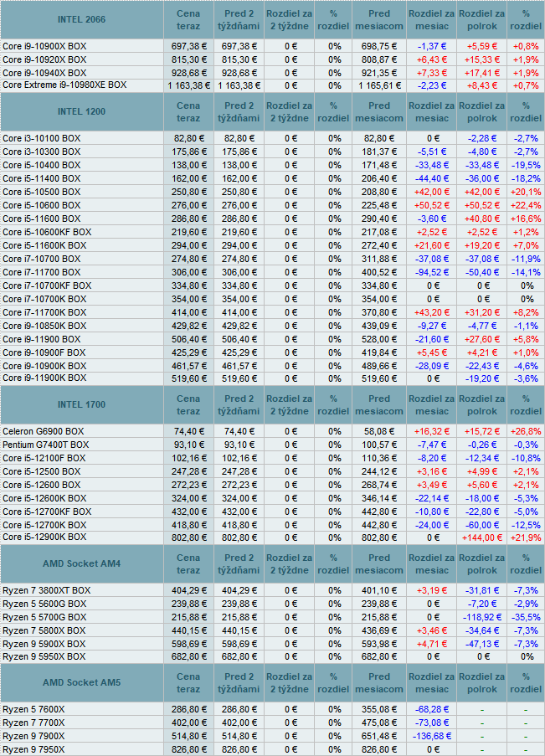Click the 1 163,38 € current price cell
This screenshot has width=545, height=756.
click(x=189, y=86)
